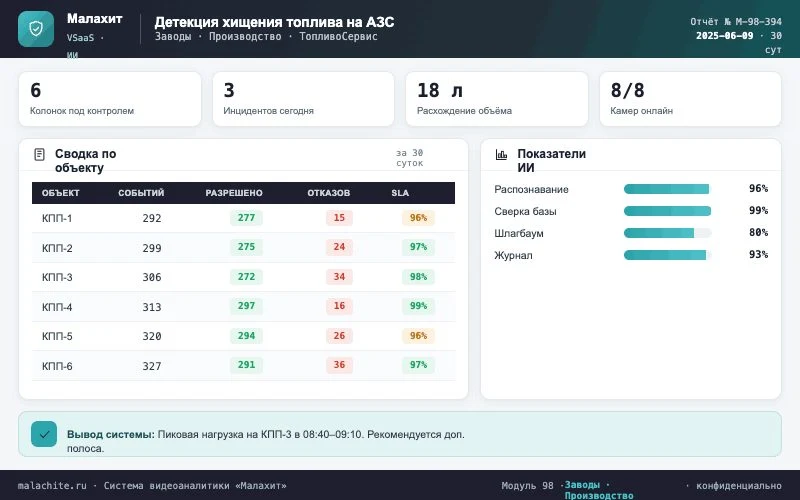Click the Шлагбаум progress bar
Image resolution: width=800 pixels, height=500 pixels.
click(x=667, y=233)
